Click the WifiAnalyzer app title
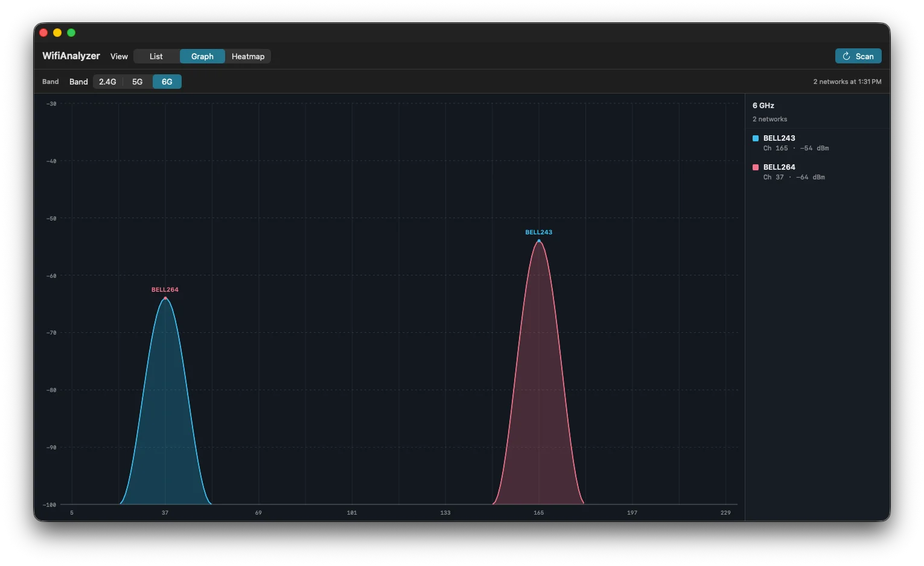Screen dimensions: 924x566 71,56
